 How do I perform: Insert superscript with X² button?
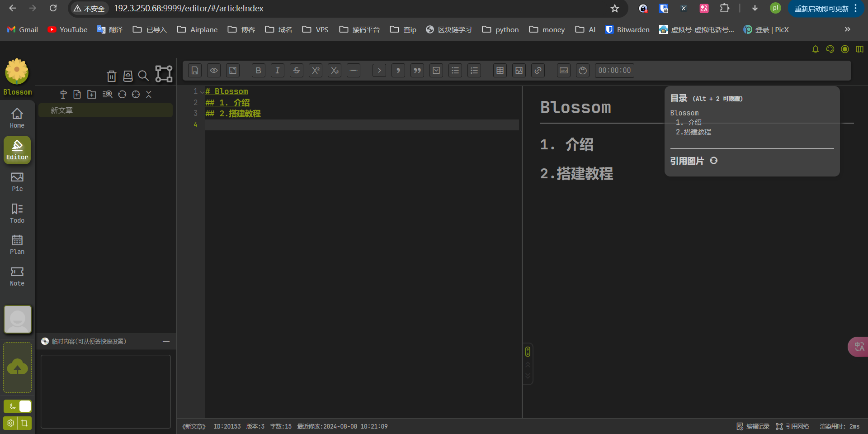[x=315, y=71]
